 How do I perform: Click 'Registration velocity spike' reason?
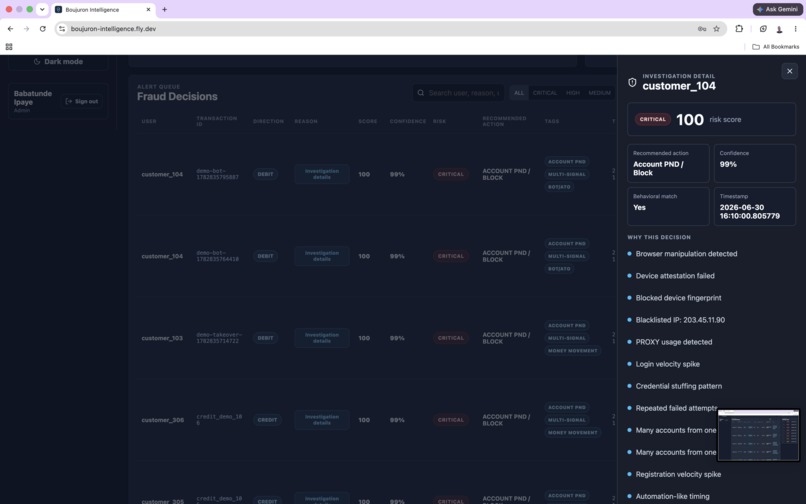(x=678, y=474)
